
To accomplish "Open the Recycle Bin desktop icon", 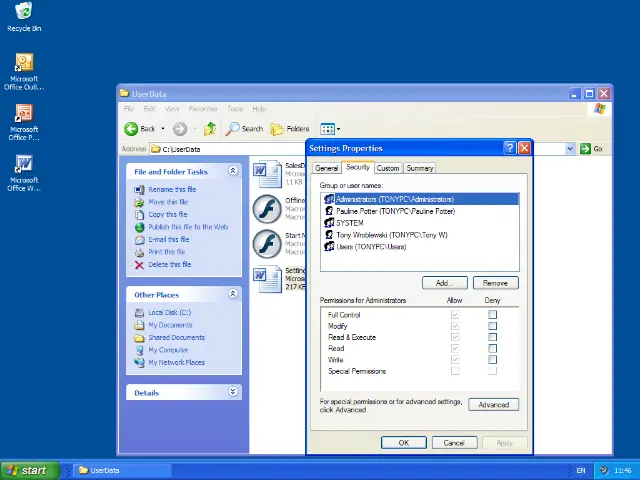I will tap(23, 12).
